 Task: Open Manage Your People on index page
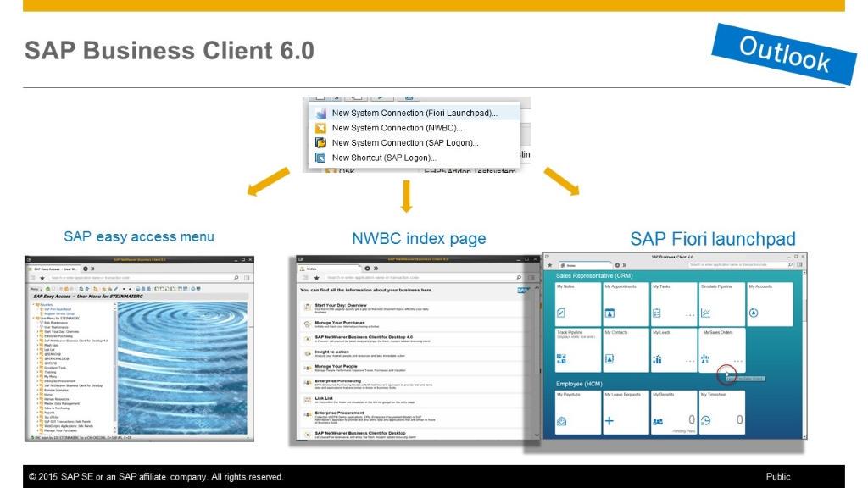click(x=336, y=366)
